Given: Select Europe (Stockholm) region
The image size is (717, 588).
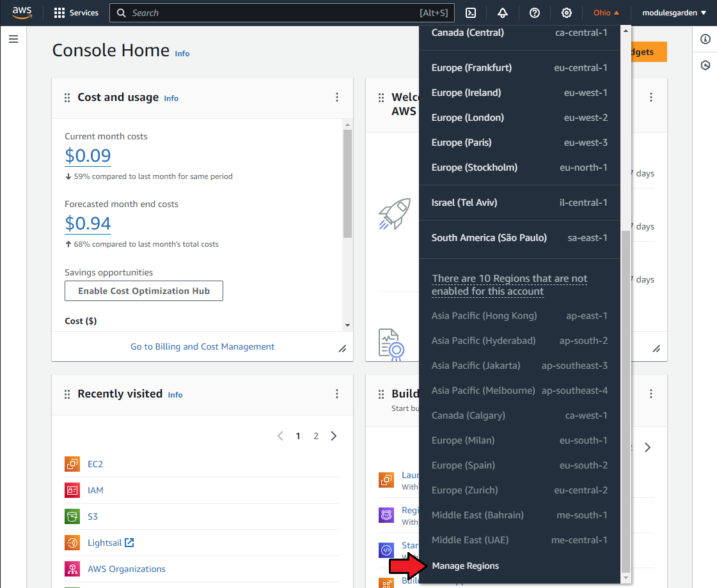Looking at the screenshot, I should click(519, 167).
